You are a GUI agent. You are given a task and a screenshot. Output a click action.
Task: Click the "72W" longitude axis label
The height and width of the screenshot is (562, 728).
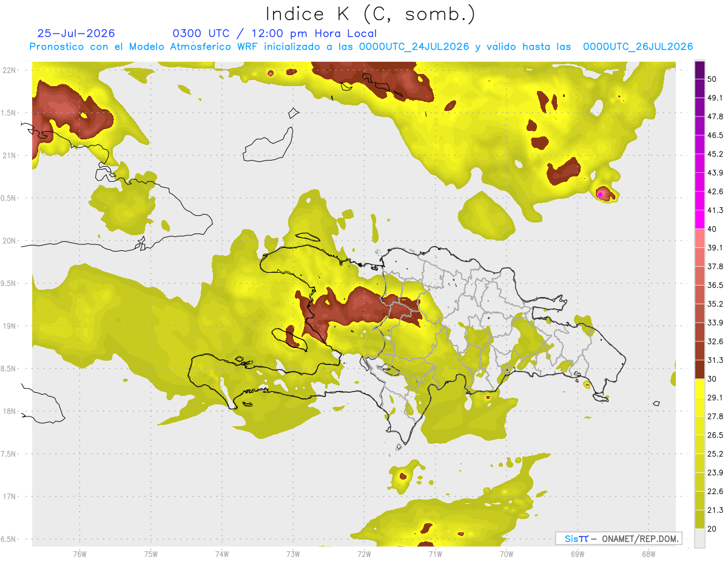(364, 554)
